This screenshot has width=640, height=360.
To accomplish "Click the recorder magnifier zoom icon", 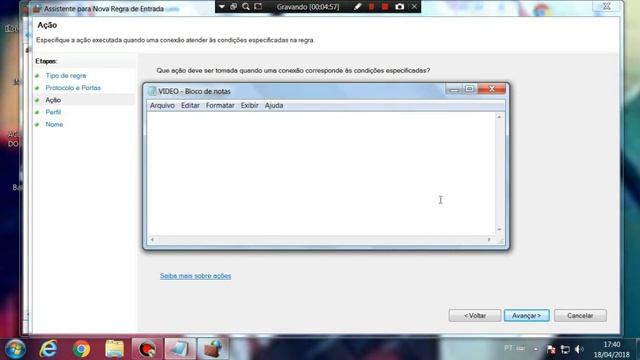I will pyautogui.click(x=246, y=7).
